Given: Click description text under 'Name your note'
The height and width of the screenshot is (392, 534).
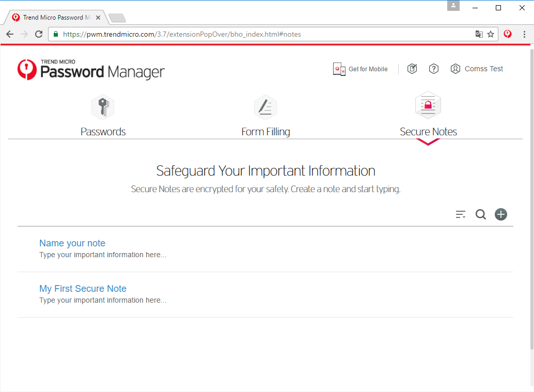Looking at the screenshot, I should [x=103, y=255].
